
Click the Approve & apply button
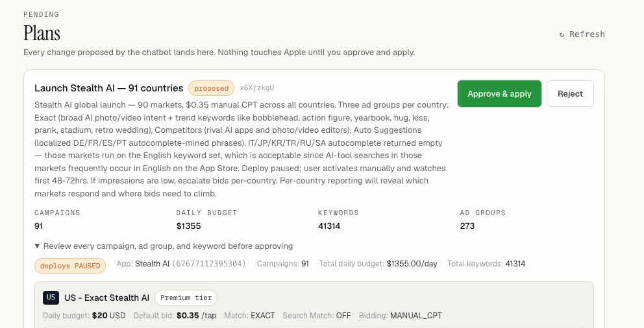tap(499, 93)
